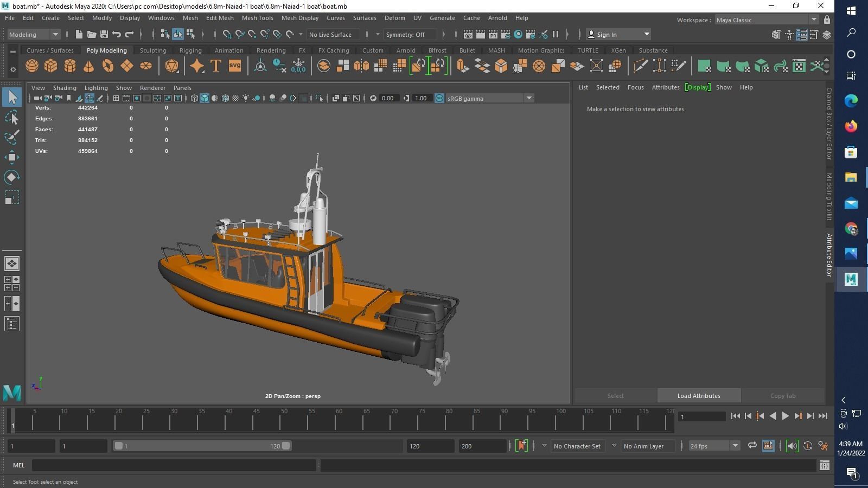The width and height of the screenshot is (868, 488).
Task: Open the Edit Mesh menu
Action: [220, 18]
